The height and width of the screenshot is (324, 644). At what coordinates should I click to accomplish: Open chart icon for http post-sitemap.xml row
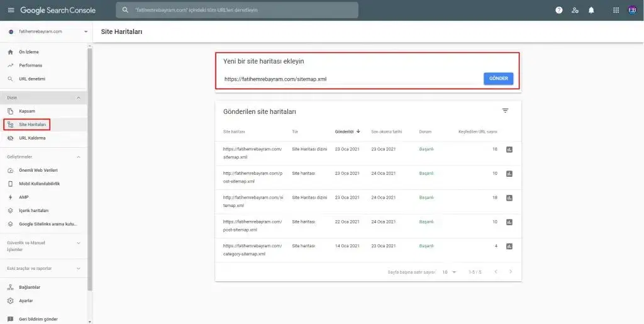point(509,174)
